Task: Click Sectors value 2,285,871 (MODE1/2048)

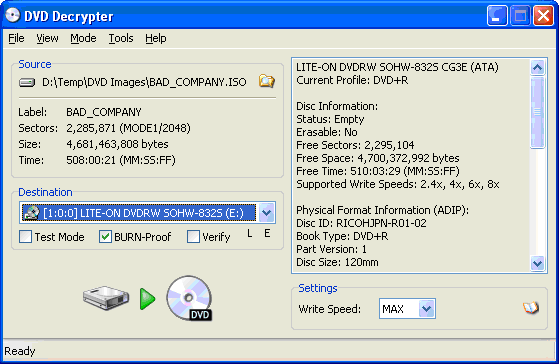Action: tap(128, 128)
